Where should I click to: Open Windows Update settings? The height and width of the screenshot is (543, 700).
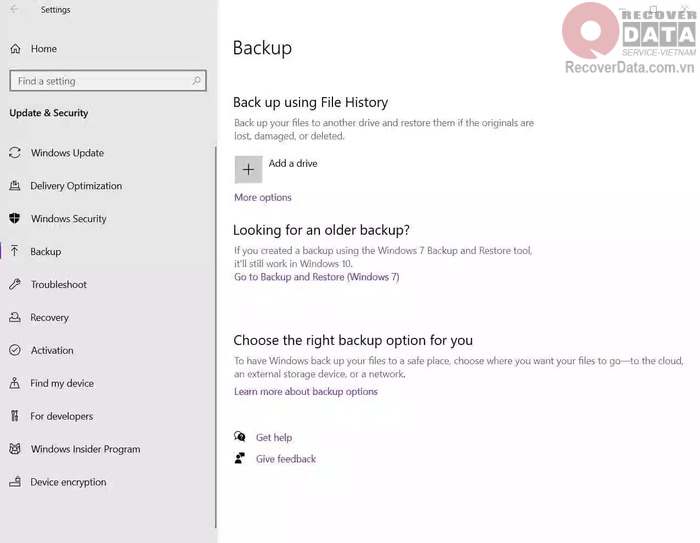click(x=67, y=153)
